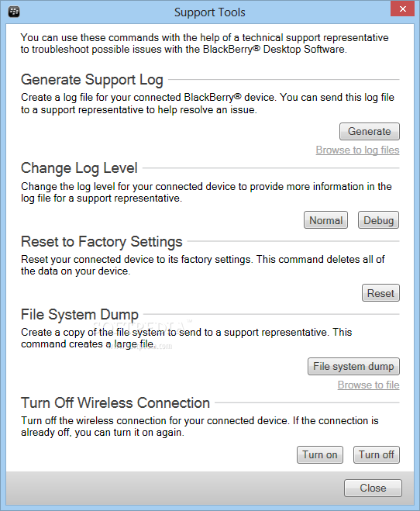
Task: Start the File system dump button
Action: (353, 366)
